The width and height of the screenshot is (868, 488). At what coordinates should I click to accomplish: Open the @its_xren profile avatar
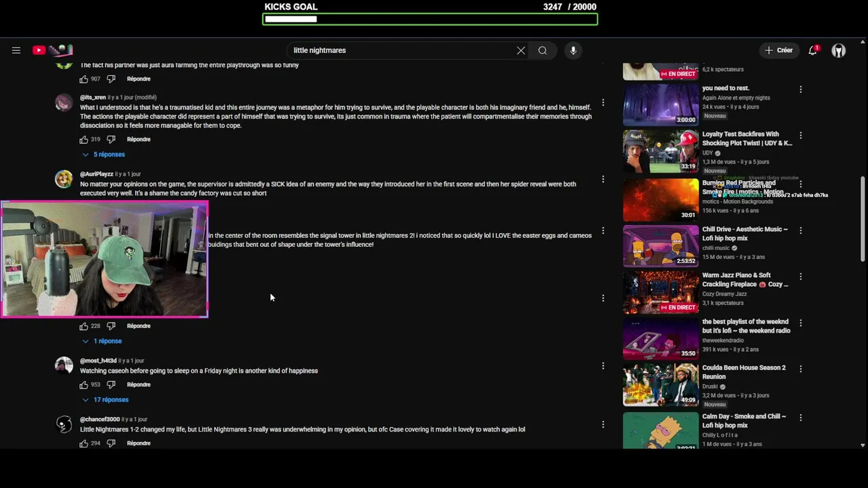point(64,102)
